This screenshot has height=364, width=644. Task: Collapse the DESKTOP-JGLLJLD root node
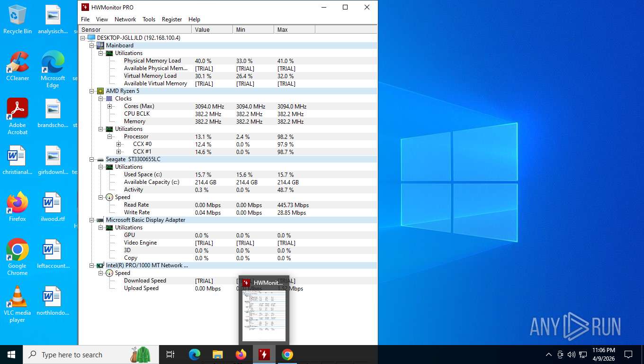coord(83,38)
